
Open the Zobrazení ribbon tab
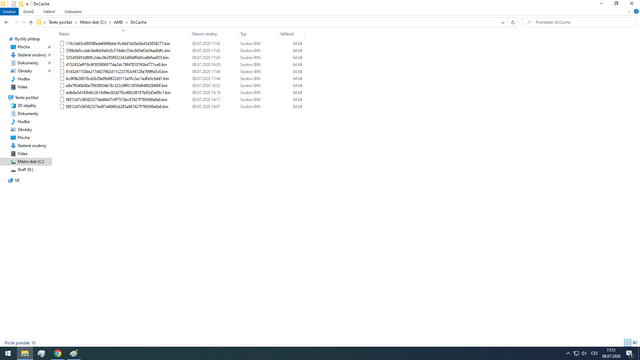(73, 12)
